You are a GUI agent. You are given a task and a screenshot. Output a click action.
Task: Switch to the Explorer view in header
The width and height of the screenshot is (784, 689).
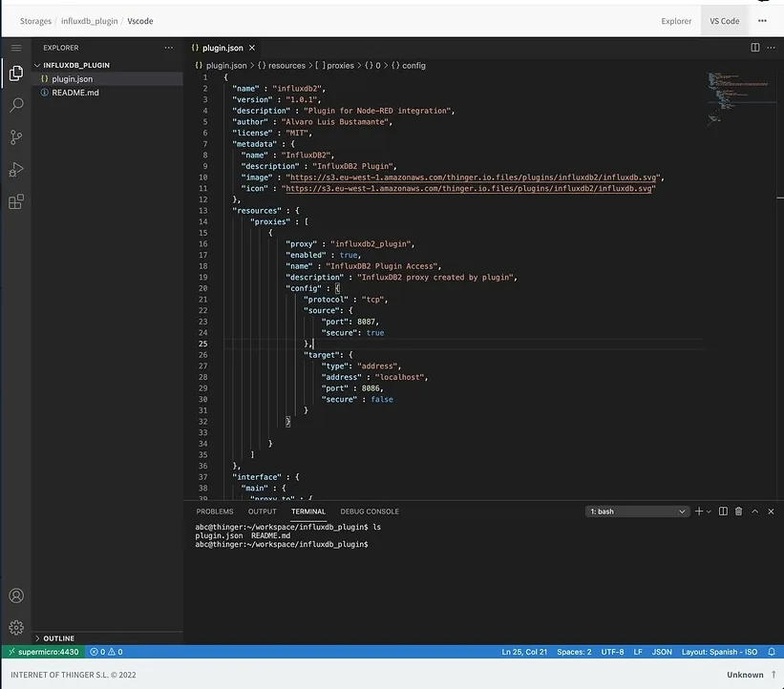[676, 21]
